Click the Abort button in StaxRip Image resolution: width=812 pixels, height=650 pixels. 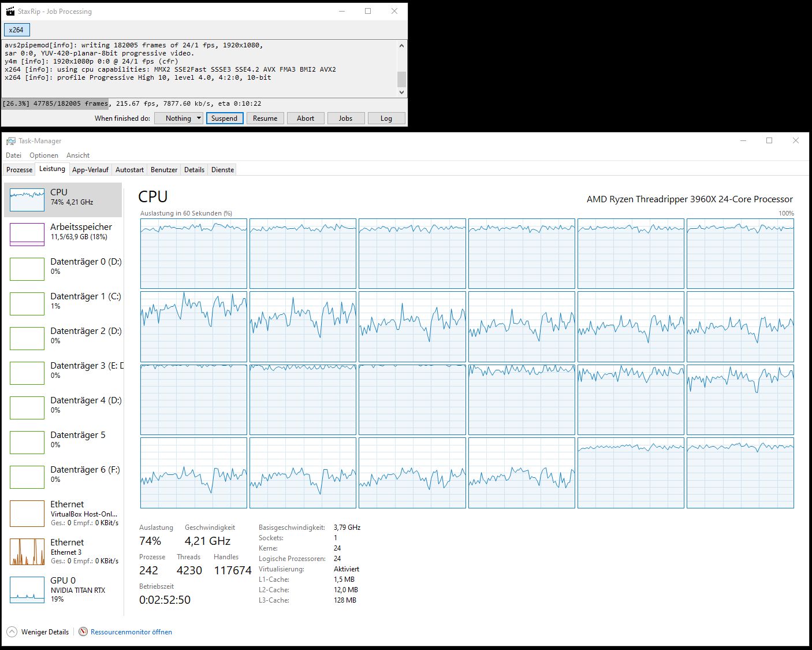306,118
